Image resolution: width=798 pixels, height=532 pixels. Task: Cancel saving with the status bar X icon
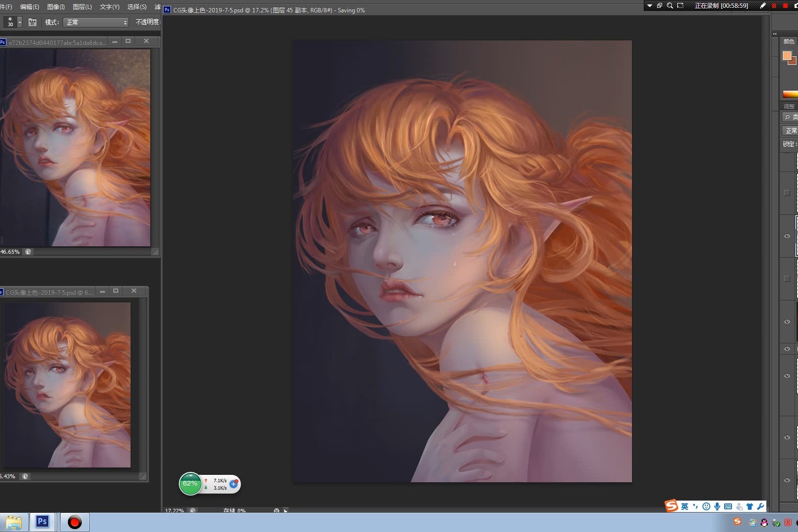point(276,511)
